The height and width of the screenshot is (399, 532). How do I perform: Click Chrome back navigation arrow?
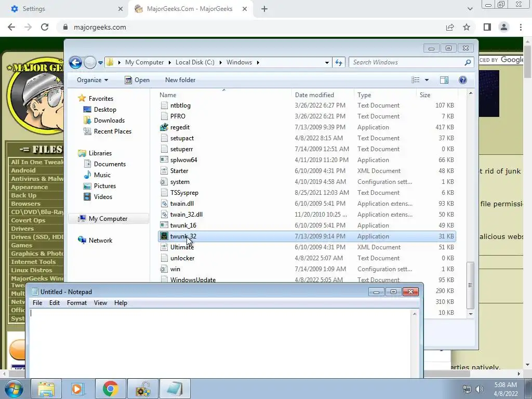[11, 27]
